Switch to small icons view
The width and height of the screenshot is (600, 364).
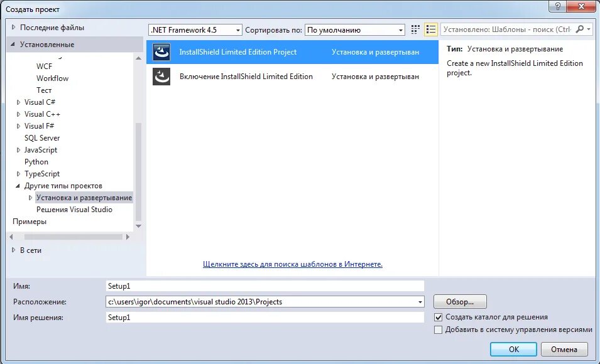[x=415, y=30]
